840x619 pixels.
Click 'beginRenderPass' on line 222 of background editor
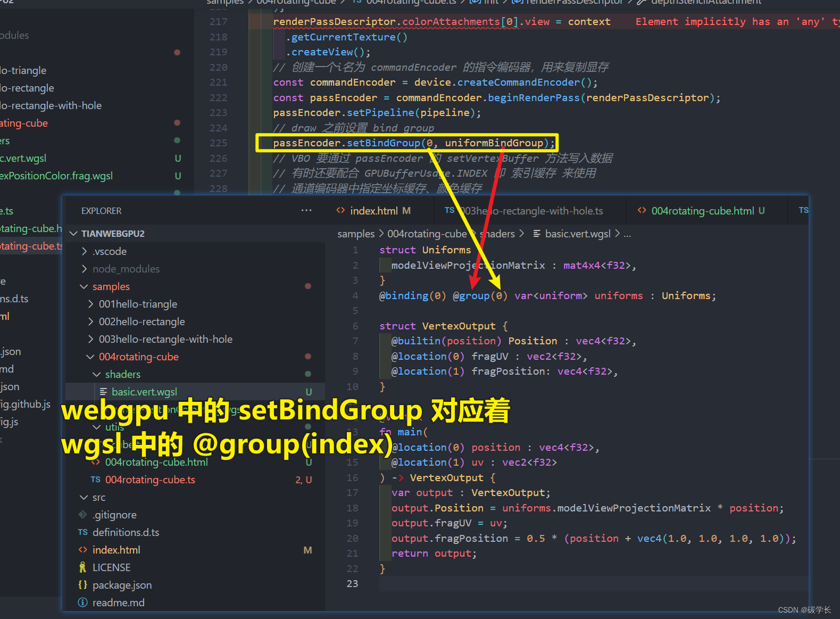pos(534,98)
